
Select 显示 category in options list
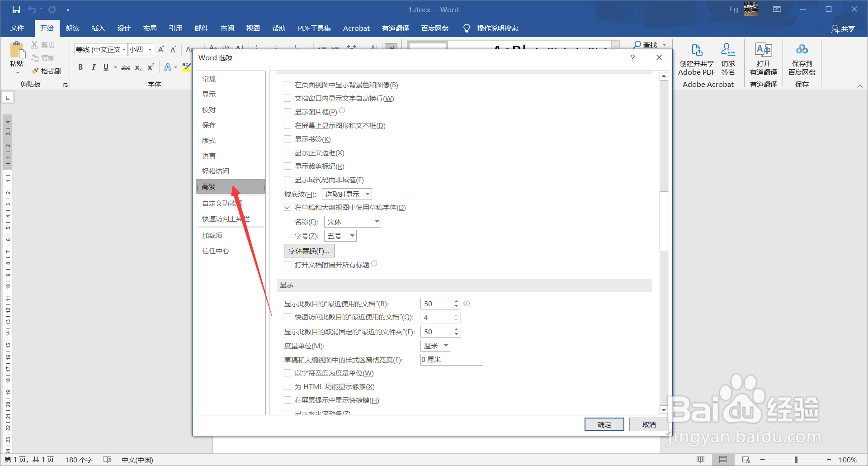(x=231, y=94)
